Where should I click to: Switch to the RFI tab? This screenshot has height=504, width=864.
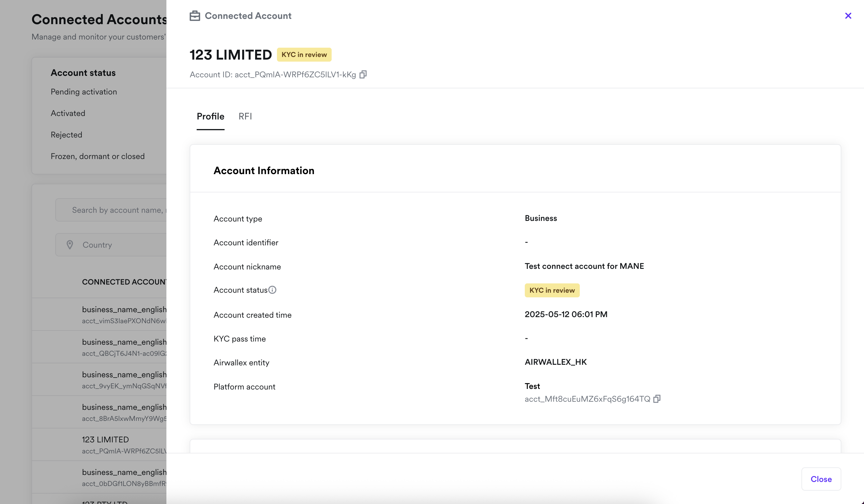pyautogui.click(x=245, y=117)
